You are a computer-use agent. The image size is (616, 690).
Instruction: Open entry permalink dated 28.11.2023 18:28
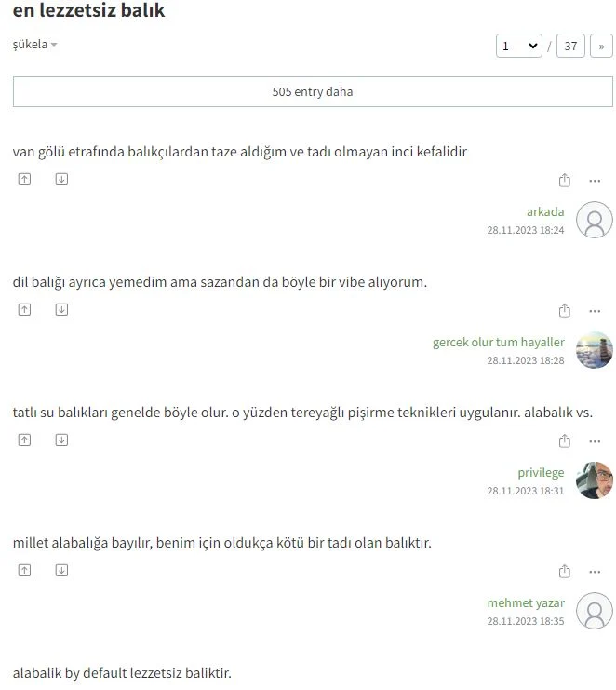(x=526, y=360)
